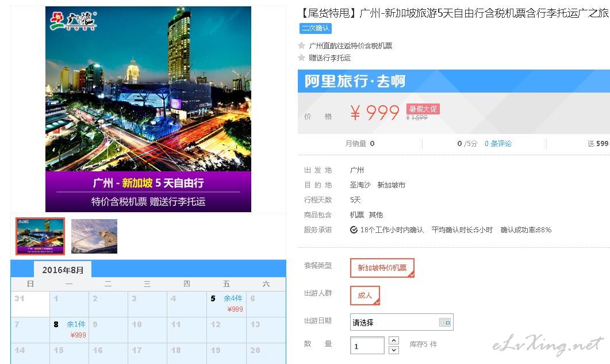Open the 请选择 travel date dropdown

coord(401,323)
